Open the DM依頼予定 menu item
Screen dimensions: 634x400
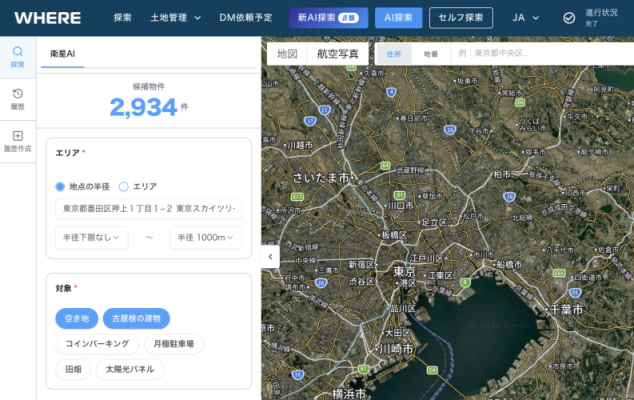pos(245,18)
